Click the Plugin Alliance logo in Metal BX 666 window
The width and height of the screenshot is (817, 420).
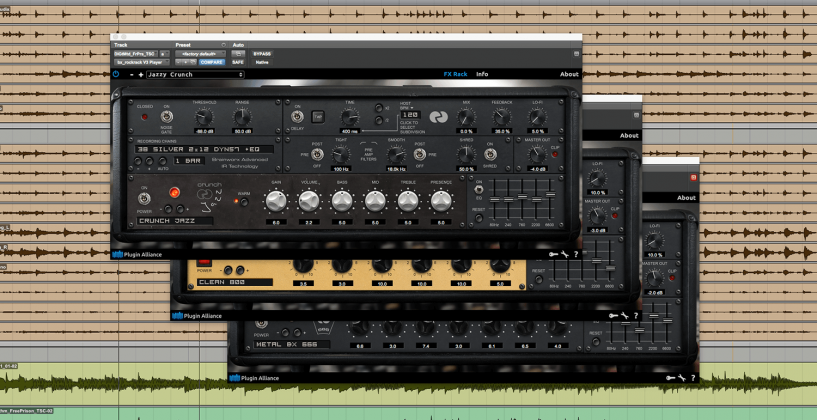[255, 378]
